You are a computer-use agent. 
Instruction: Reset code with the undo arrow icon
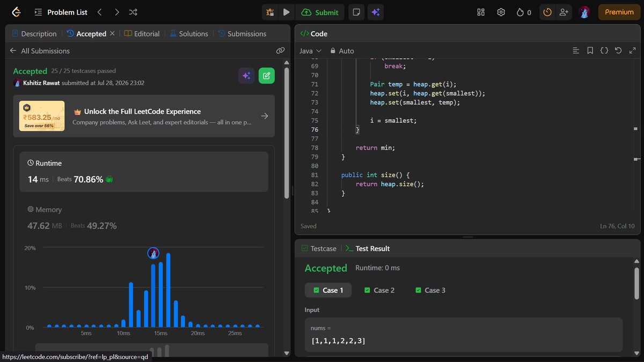[618, 50]
